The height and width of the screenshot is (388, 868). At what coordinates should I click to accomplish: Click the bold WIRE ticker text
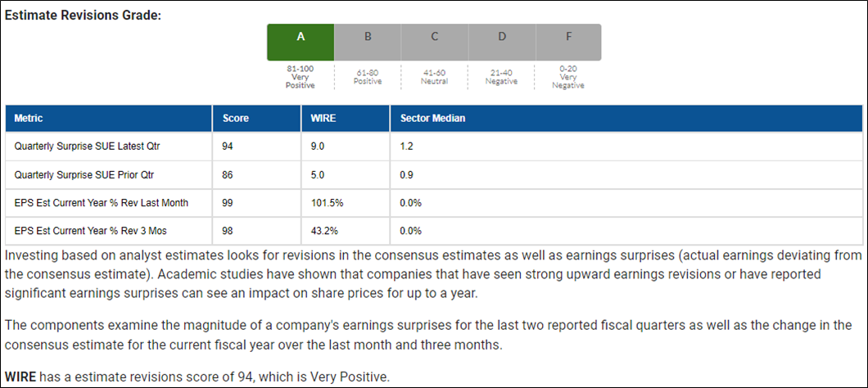click(x=20, y=378)
